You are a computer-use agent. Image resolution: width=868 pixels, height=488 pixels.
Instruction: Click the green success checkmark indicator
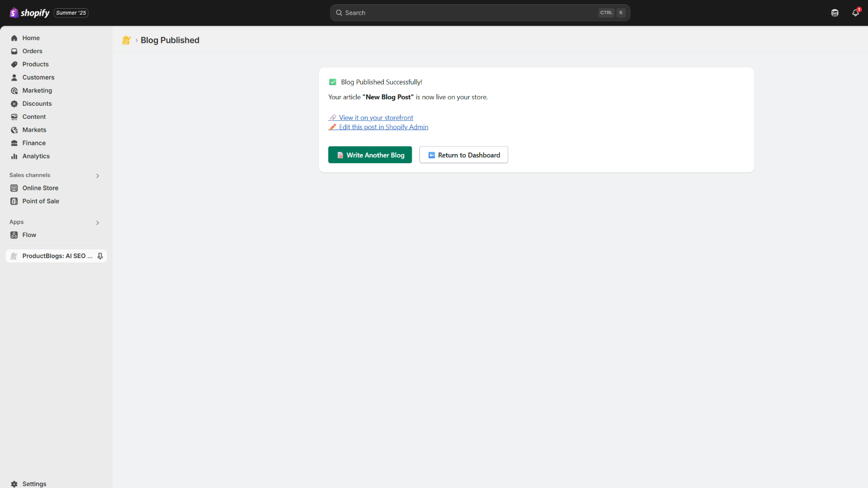[333, 82]
